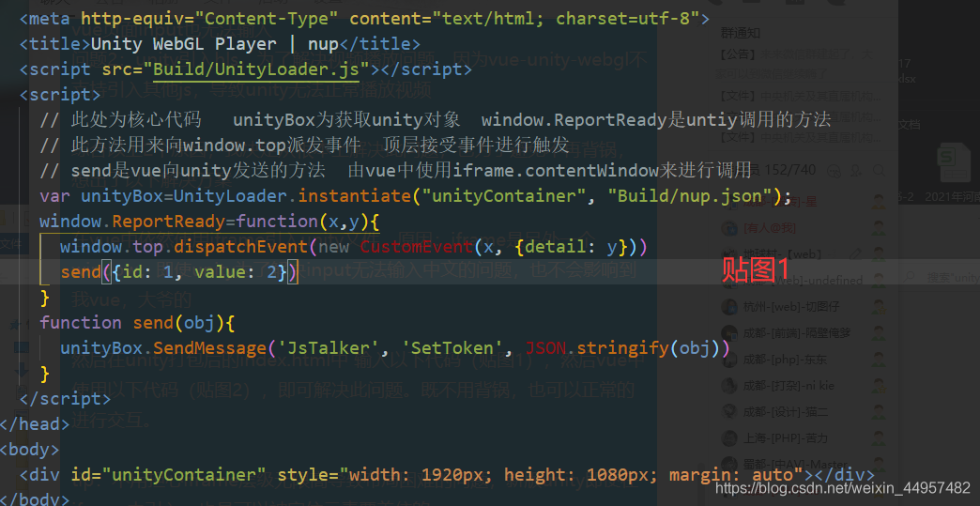
Task: Click the role badge icon for 成都-[php]-东东
Action: [880, 360]
